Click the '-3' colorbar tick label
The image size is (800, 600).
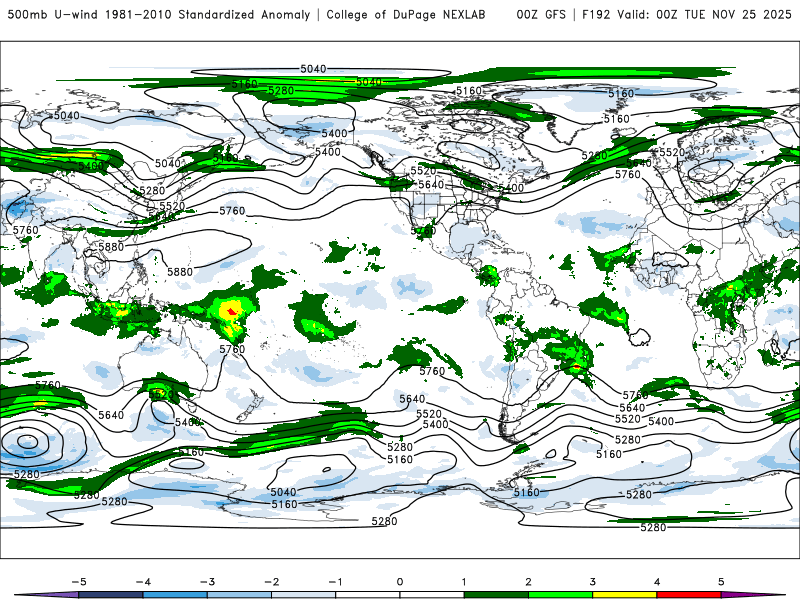pos(207,582)
